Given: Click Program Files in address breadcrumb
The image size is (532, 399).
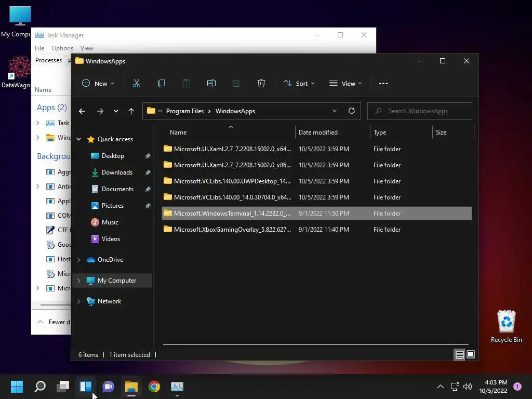Looking at the screenshot, I should point(185,111).
